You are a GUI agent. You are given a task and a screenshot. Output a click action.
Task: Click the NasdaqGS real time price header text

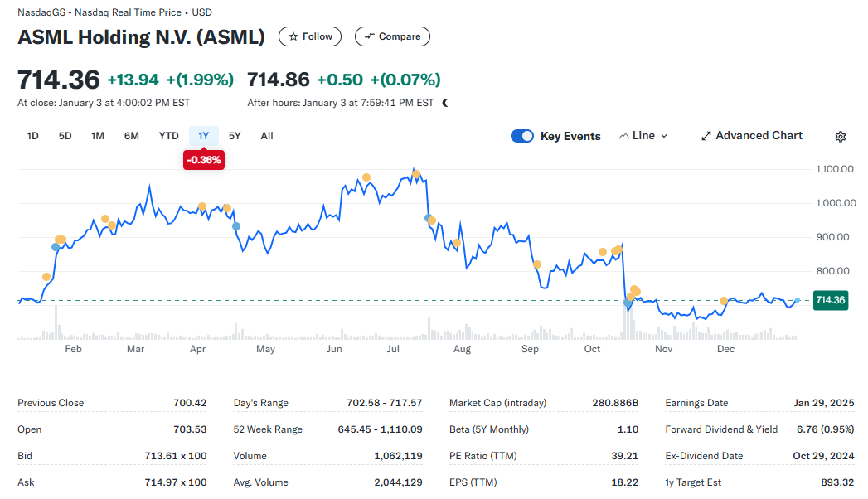(114, 12)
